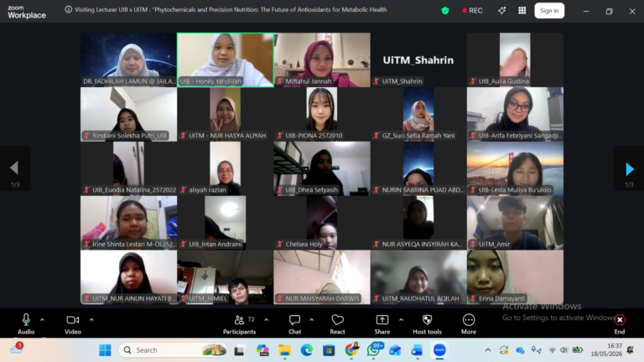Select the aisyah razlan tile
The height and width of the screenshot is (362, 644).
coord(225,168)
